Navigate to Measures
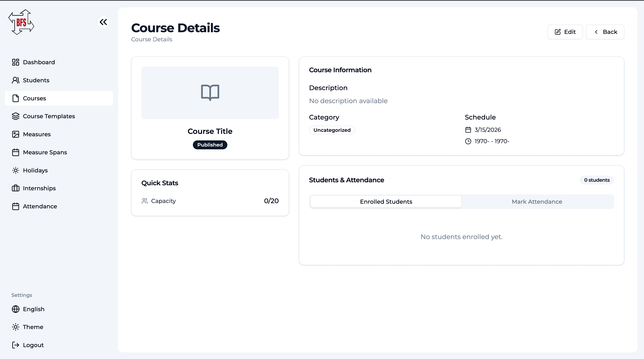Screen dimensions: 644x359 coord(59,134)
